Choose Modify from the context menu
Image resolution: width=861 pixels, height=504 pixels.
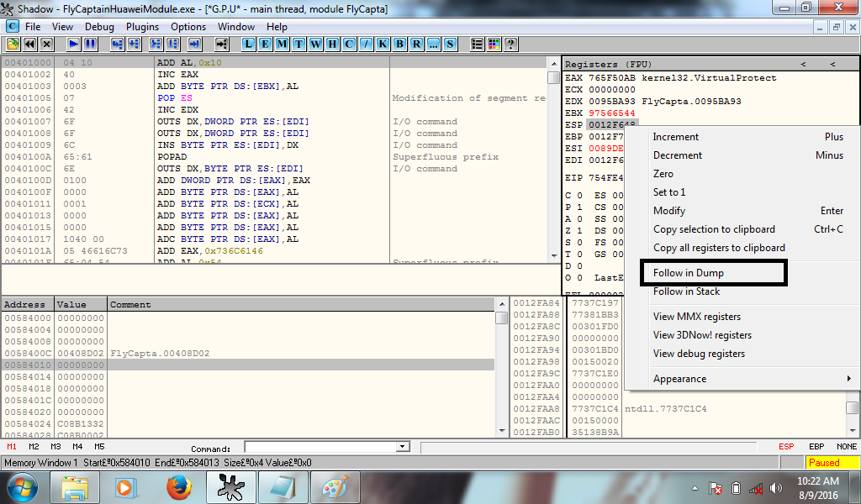[x=742, y=211]
